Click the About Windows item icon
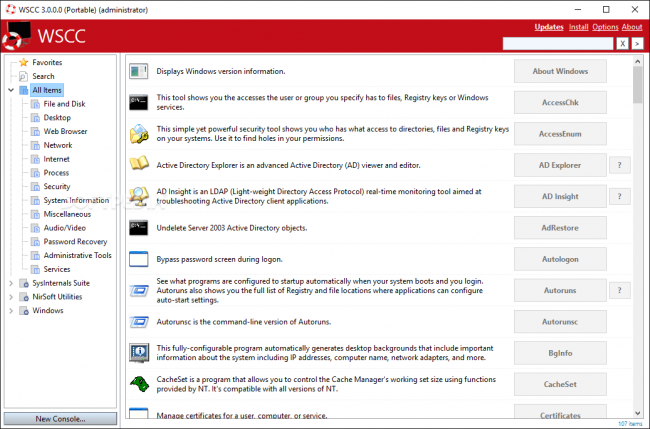This screenshot has width=650, height=429. pyautogui.click(x=138, y=71)
